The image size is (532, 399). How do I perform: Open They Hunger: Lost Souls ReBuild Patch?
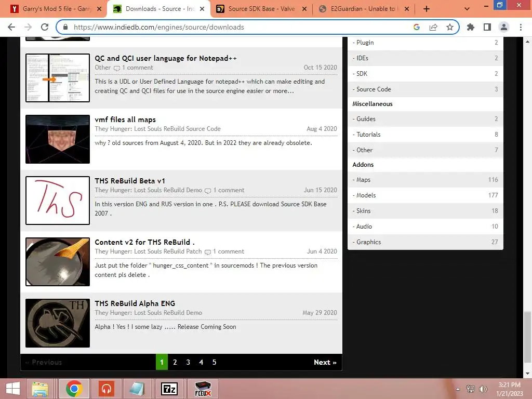coord(148,252)
